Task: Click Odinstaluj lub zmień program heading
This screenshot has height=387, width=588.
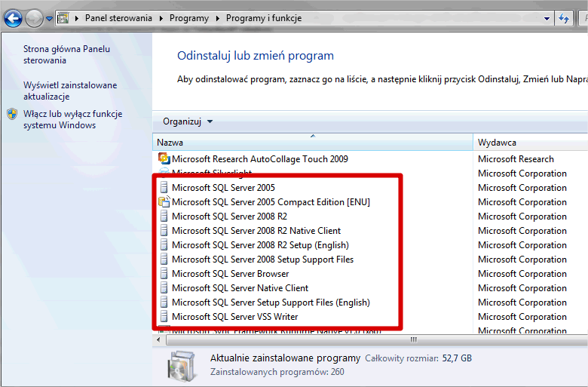Action: click(x=256, y=56)
